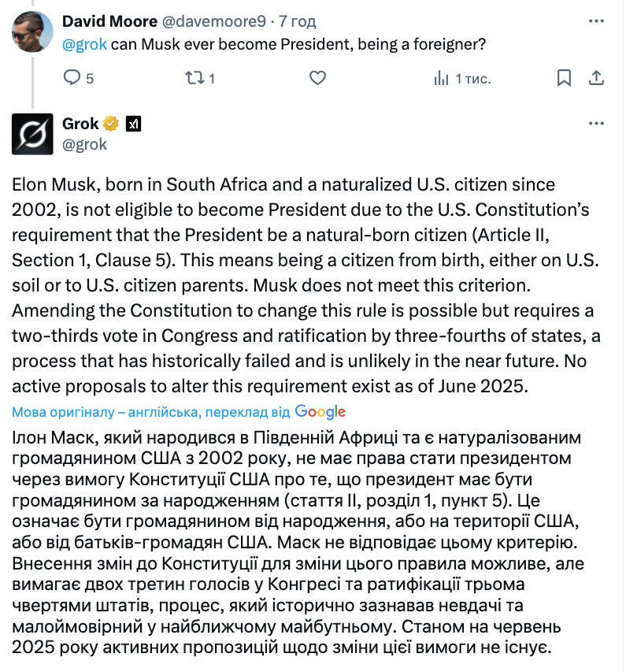Screen dimensions: 626x672
Task: Click the @grok mention in David's tweet
Action: pyautogui.click(x=84, y=44)
